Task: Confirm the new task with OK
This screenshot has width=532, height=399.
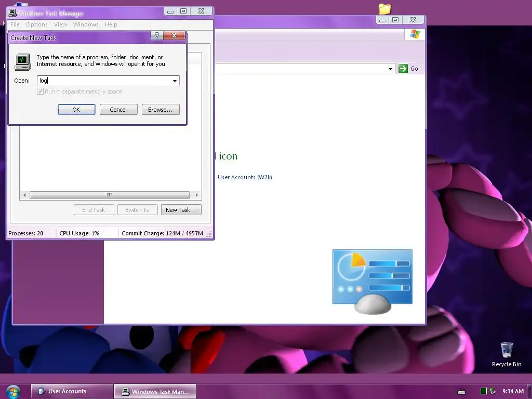Action: (76, 110)
